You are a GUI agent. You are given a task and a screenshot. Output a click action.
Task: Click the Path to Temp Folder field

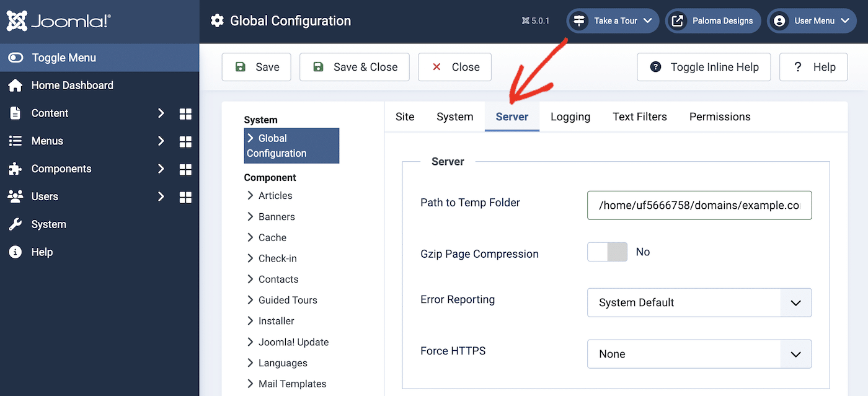[x=699, y=205]
